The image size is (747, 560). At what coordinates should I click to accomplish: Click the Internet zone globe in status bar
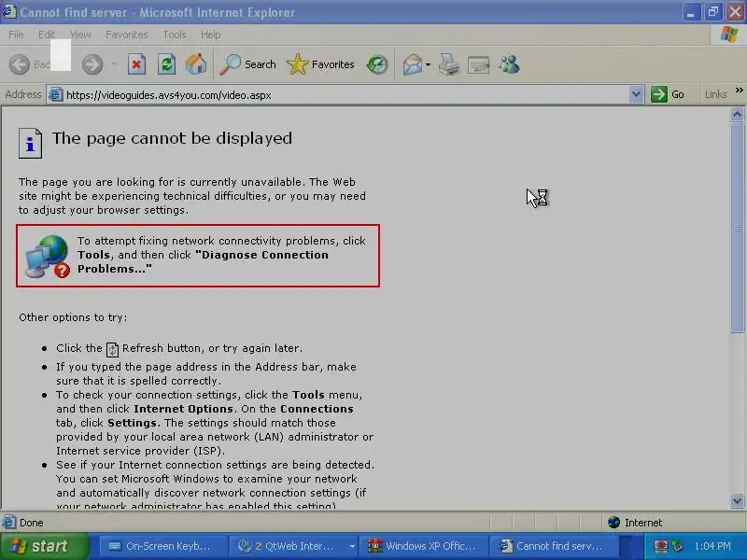613,523
